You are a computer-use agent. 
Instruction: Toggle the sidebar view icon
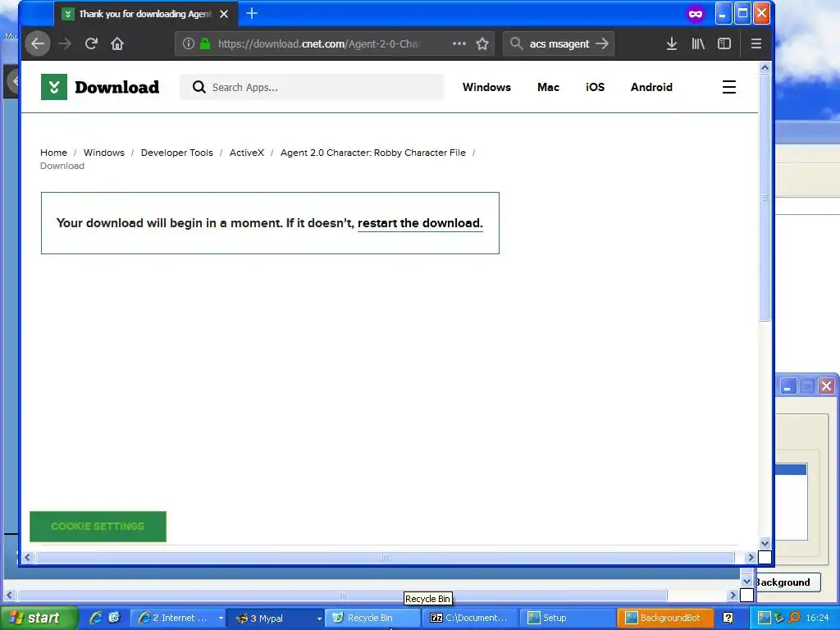point(724,43)
